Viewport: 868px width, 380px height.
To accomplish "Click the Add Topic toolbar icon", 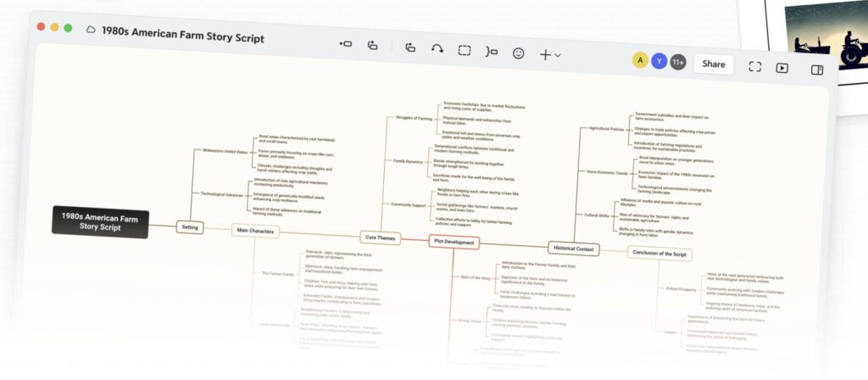I will 346,44.
